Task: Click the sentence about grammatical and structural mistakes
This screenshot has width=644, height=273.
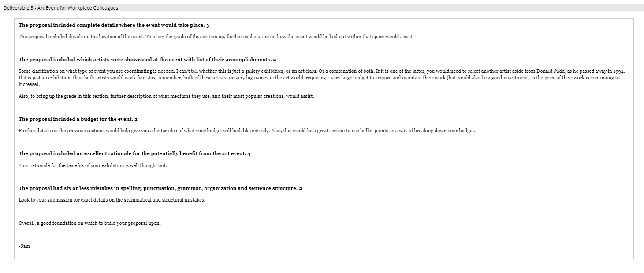Action: (x=112, y=200)
